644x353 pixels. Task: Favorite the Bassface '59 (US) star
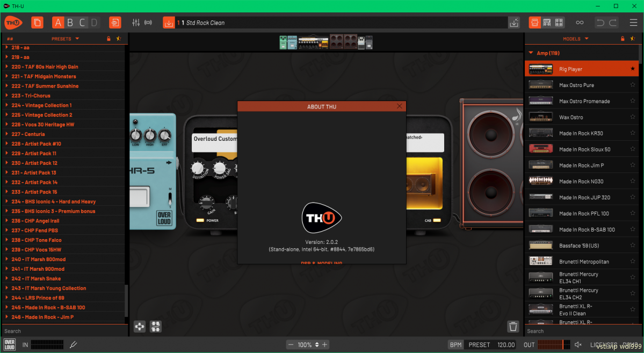tap(633, 246)
